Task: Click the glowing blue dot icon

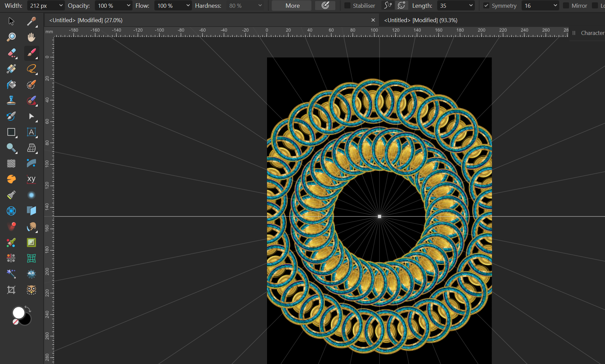Action: [31, 195]
